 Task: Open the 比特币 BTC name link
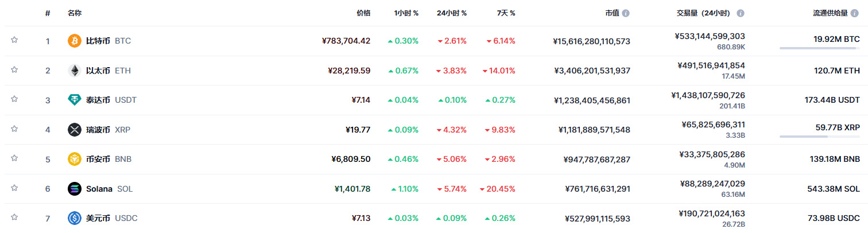click(x=108, y=41)
